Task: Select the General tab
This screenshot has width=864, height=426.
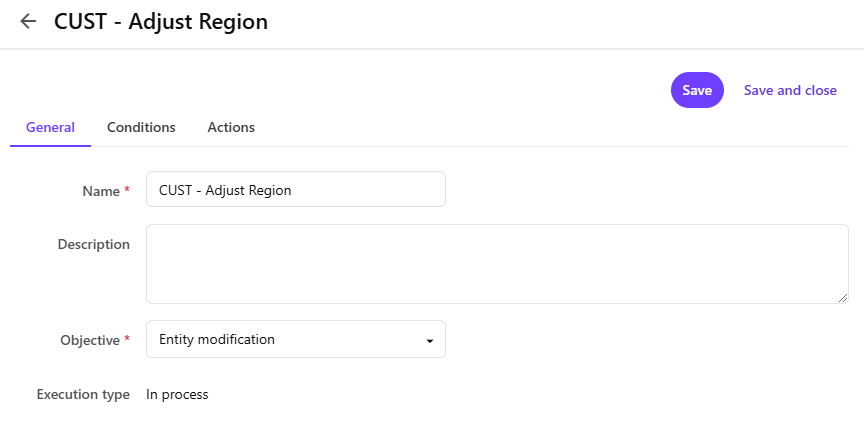Action: [50, 128]
